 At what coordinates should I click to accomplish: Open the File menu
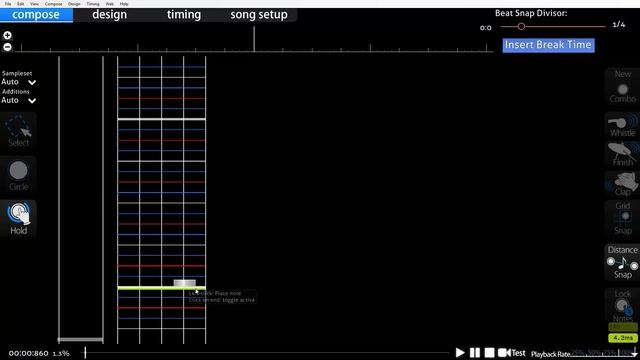tap(8, 4)
